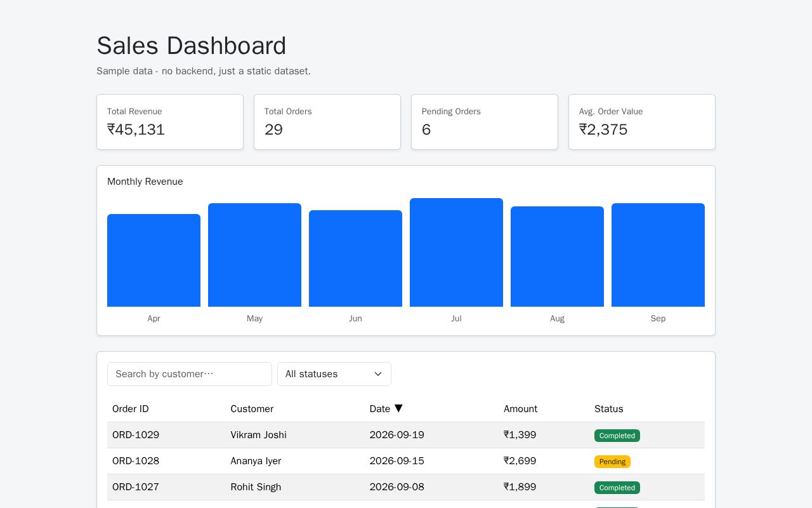Click Completed badge for ORD-1027

pyautogui.click(x=617, y=488)
